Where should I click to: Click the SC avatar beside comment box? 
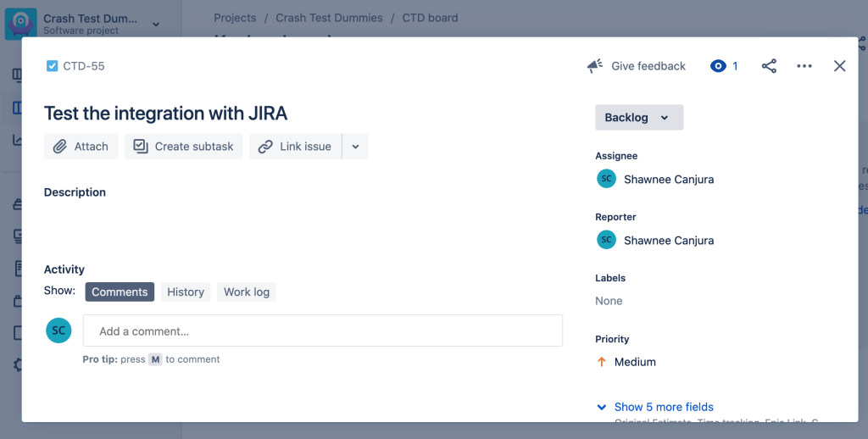58,331
